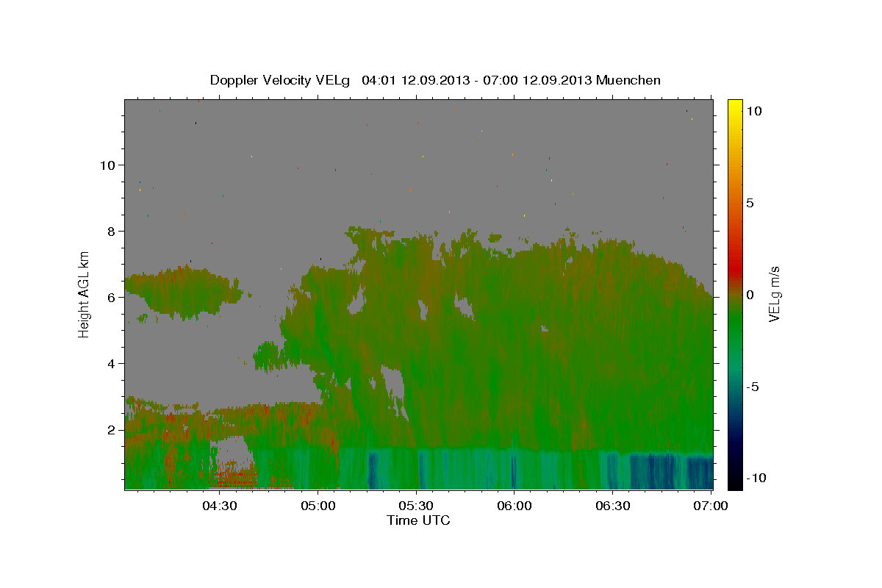Click the colorbar value 0

click(750, 294)
